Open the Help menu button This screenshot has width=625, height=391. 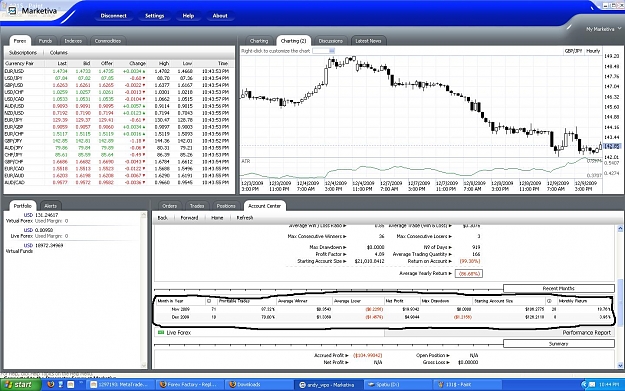pyautogui.click(x=188, y=16)
